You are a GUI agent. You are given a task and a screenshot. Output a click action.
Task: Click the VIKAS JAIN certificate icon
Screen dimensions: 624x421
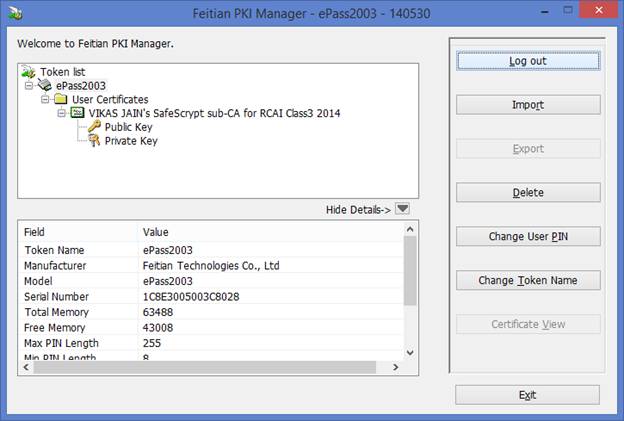77,113
